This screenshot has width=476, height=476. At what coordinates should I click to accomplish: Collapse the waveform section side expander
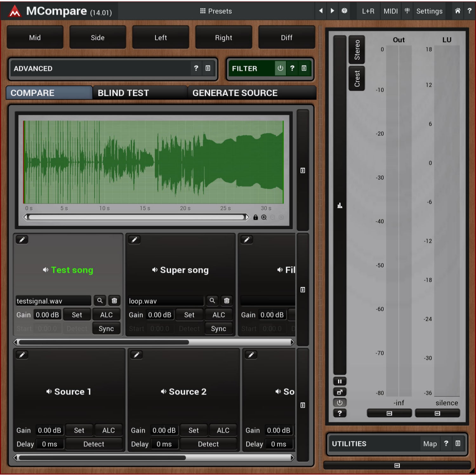303,170
